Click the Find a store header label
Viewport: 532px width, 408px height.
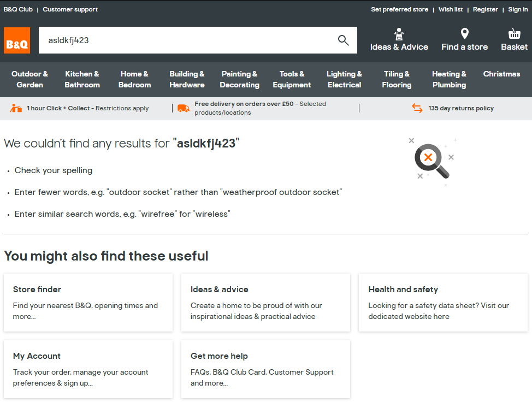pyautogui.click(x=464, y=47)
